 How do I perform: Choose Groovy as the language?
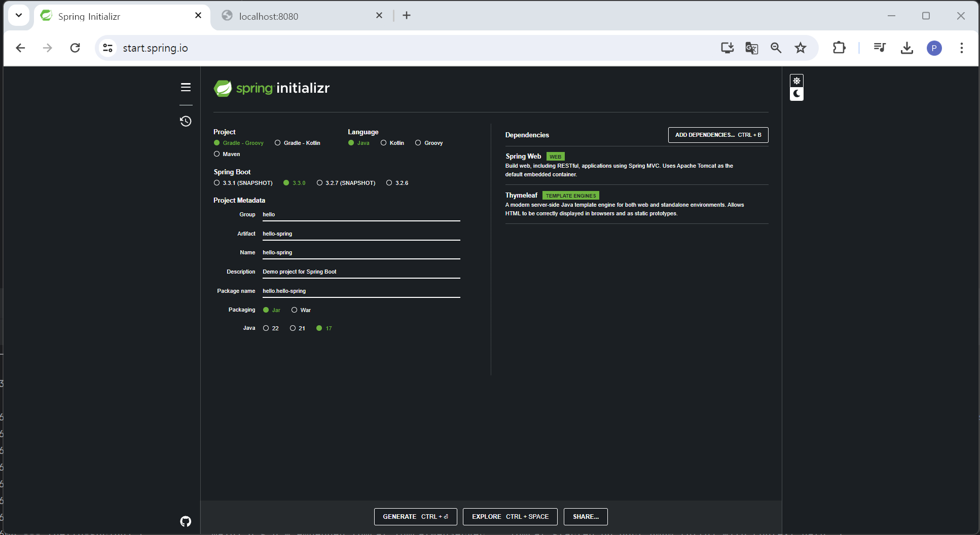(x=429, y=143)
